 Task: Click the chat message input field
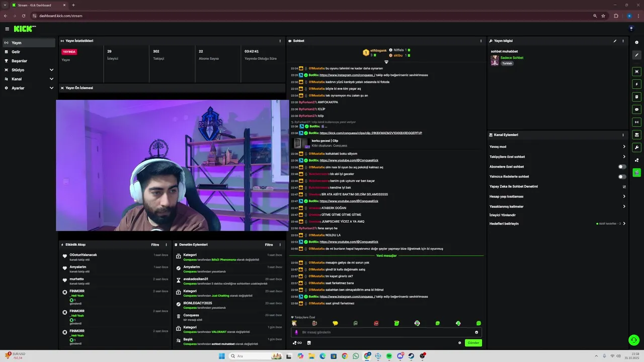[386, 332]
